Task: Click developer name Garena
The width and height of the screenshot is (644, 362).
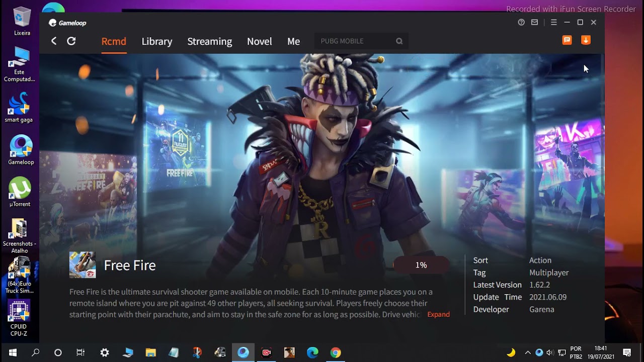Action: [542, 309]
